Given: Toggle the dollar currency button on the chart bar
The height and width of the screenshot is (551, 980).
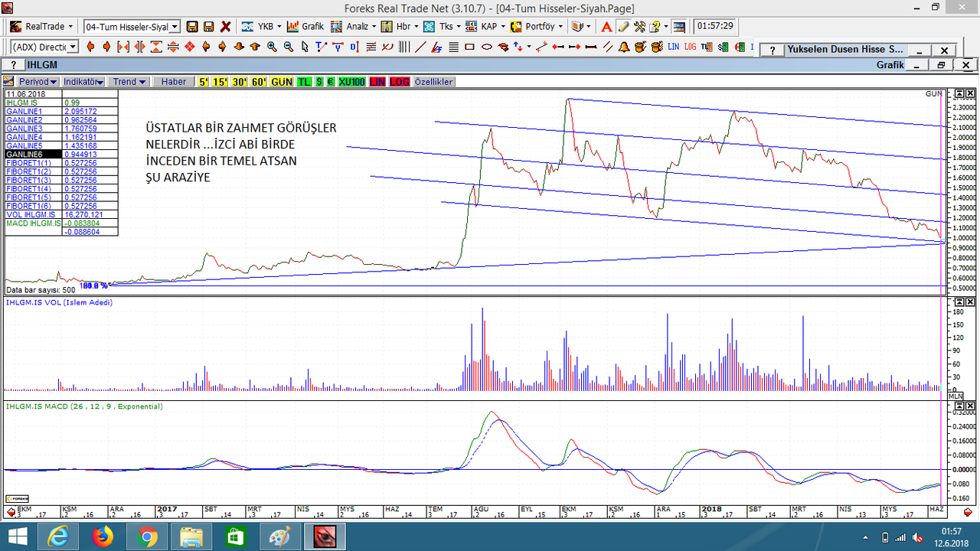Looking at the screenshot, I should click(319, 82).
